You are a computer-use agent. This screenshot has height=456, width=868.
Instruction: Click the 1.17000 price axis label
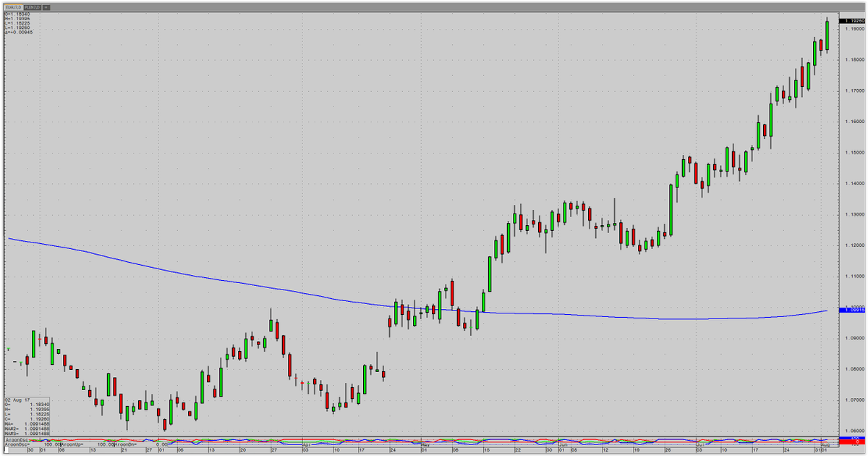click(x=854, y=91)
